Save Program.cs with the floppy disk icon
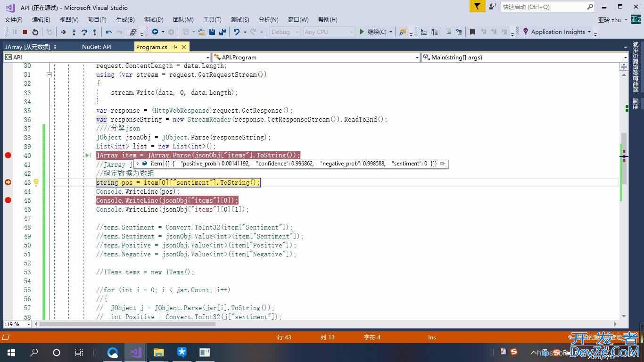Viewport: 644px width, 362px height. pyautogui.click(x=212, y=32)
